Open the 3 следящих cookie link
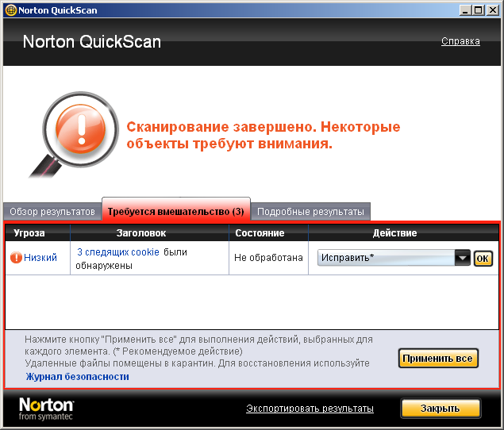 coord(118,252)
